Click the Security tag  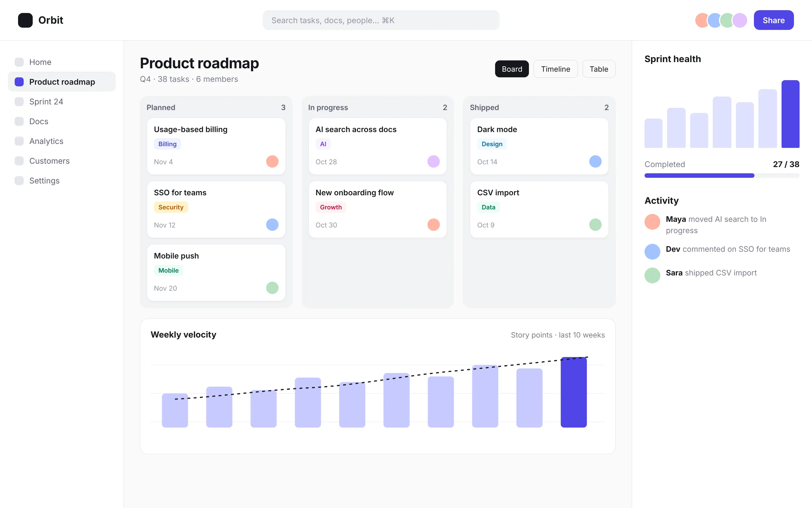click(x=171, y=207)
